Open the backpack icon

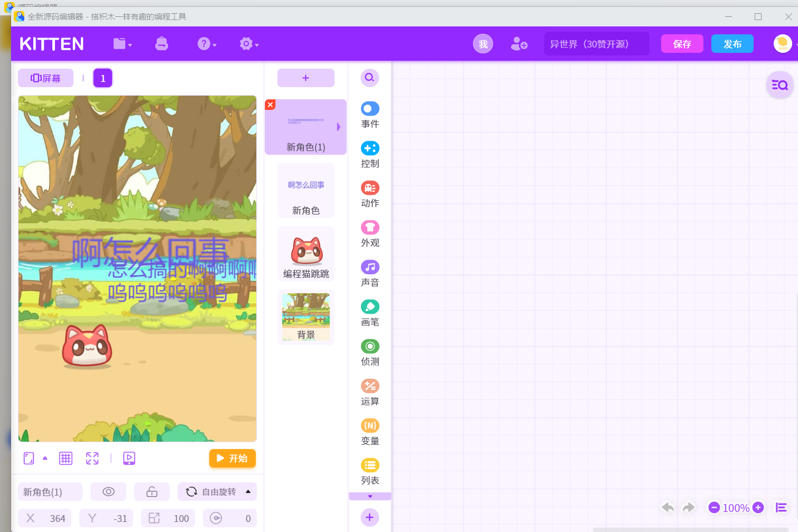(162, 44)
